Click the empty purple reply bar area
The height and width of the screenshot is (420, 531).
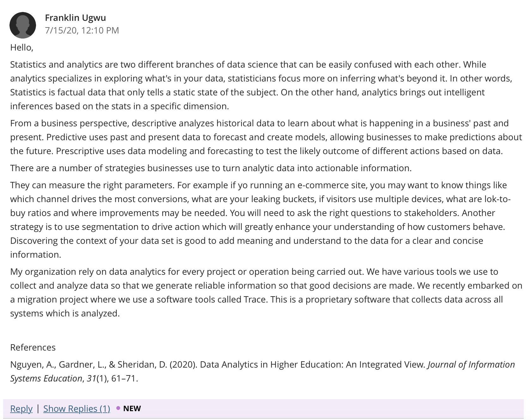(x=332, y=408)
